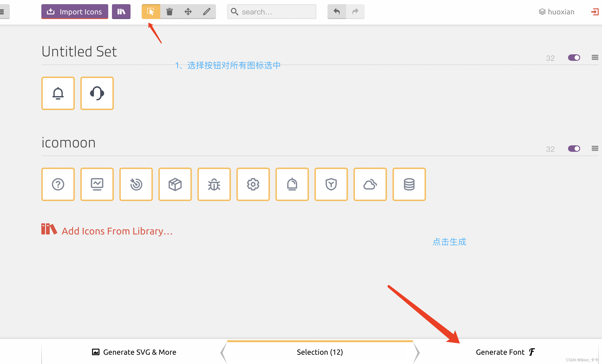This screenshot has height=364, width=602.
Task: Deselect the gear settings icon
Action: click(253, 184)
